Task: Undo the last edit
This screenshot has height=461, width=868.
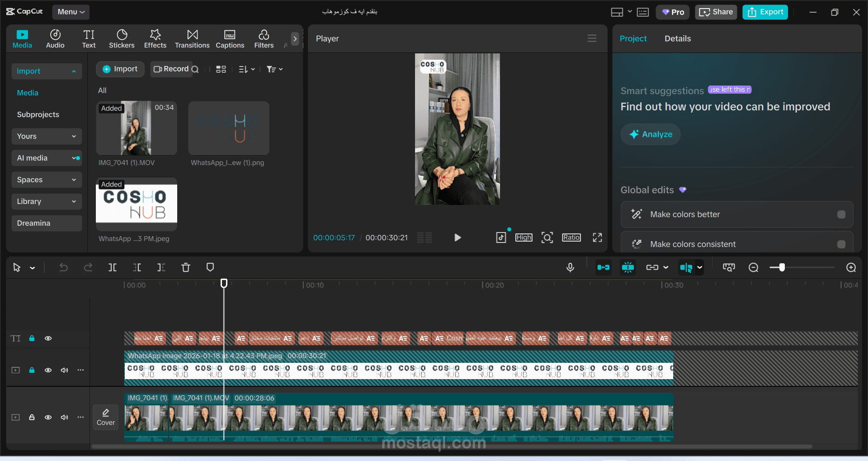Action: (64, 267)
